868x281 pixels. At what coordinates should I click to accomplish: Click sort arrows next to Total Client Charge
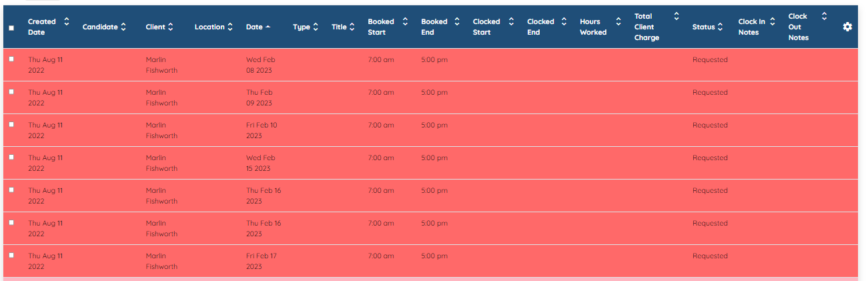677,16
